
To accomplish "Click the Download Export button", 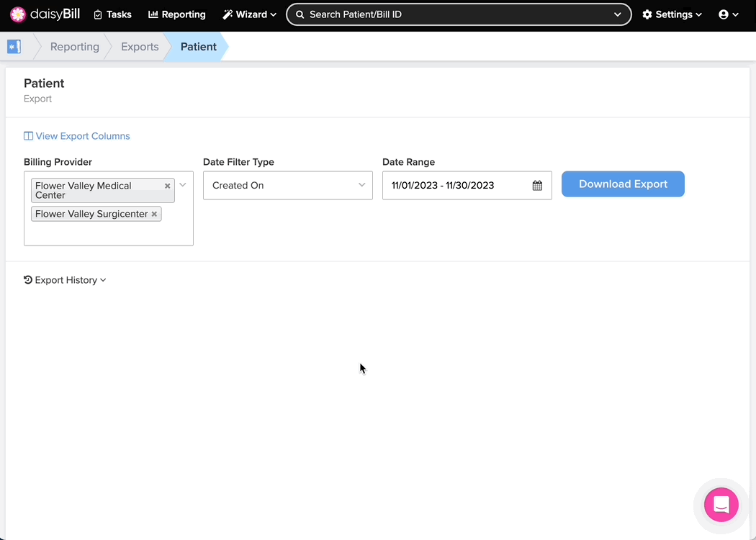I will 623,184.
